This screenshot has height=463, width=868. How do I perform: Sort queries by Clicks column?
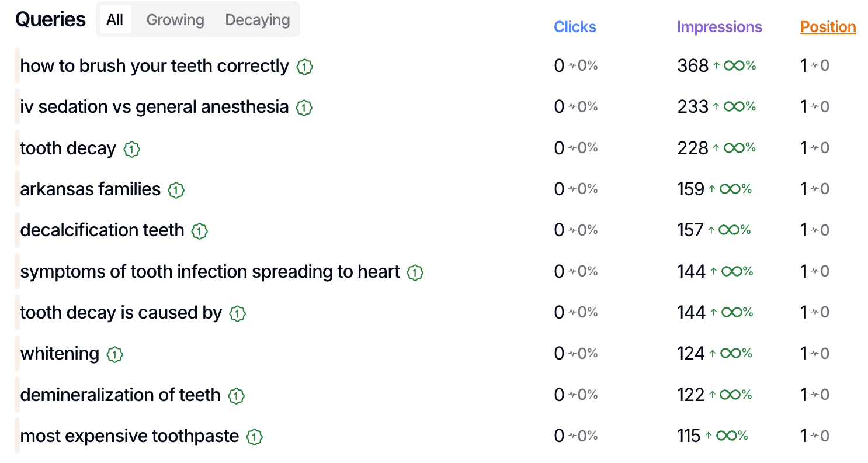pyautogui.click(x=575, y=27)
